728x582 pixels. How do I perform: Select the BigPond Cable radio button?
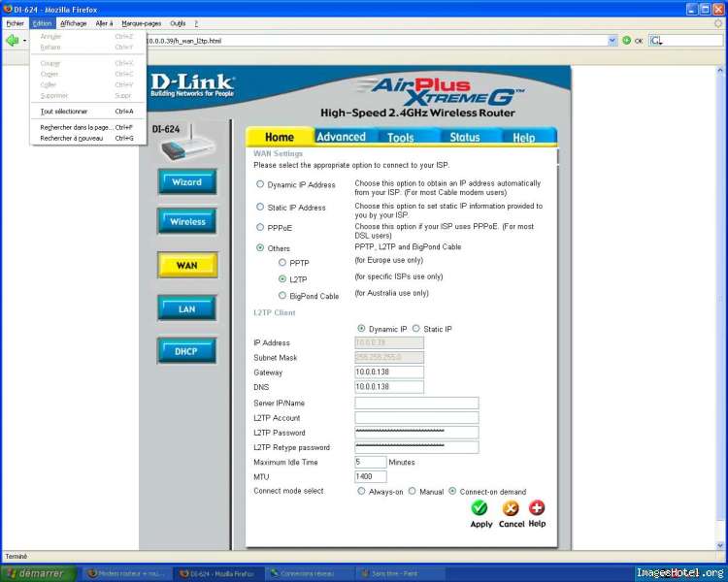[x=282, y=295]
